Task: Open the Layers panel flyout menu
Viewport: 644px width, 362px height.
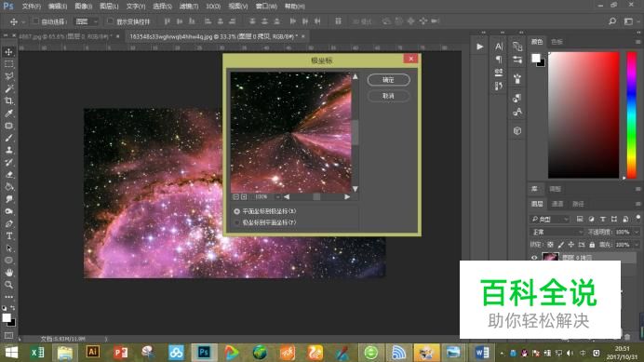Action: pos(637,204)
